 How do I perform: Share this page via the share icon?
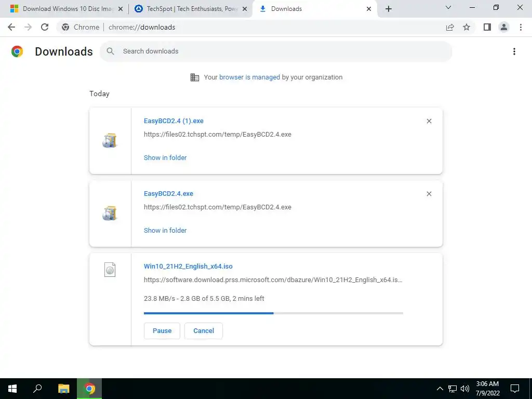click(x=450, y=27)
